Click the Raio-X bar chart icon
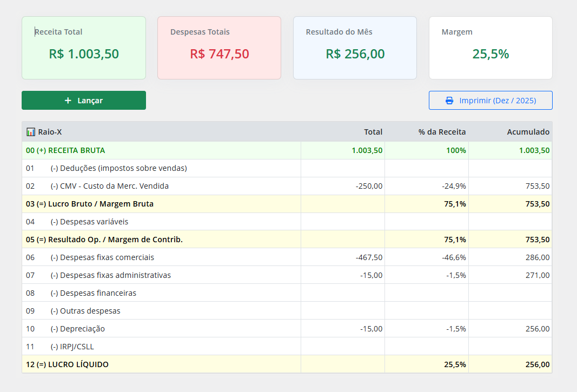The width and height of the screenshot is (577, 392). pos(31,132)
